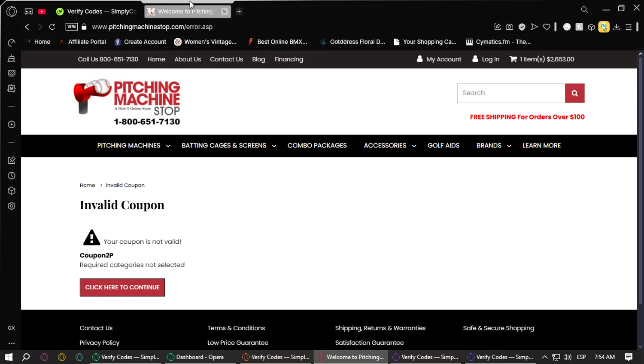Click the My Account user icon
The width and height of the screenshot is (644, 364).
coord(419,59)
